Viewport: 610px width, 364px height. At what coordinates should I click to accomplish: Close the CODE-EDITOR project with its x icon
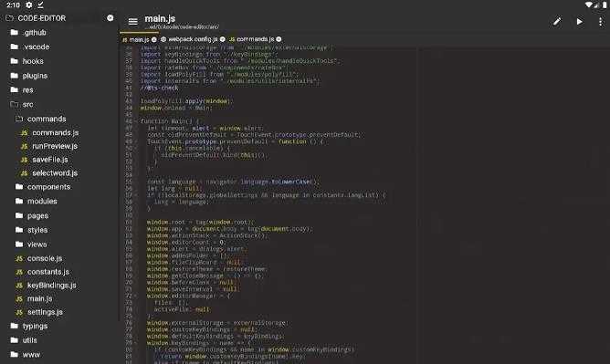tap(110, 18)
